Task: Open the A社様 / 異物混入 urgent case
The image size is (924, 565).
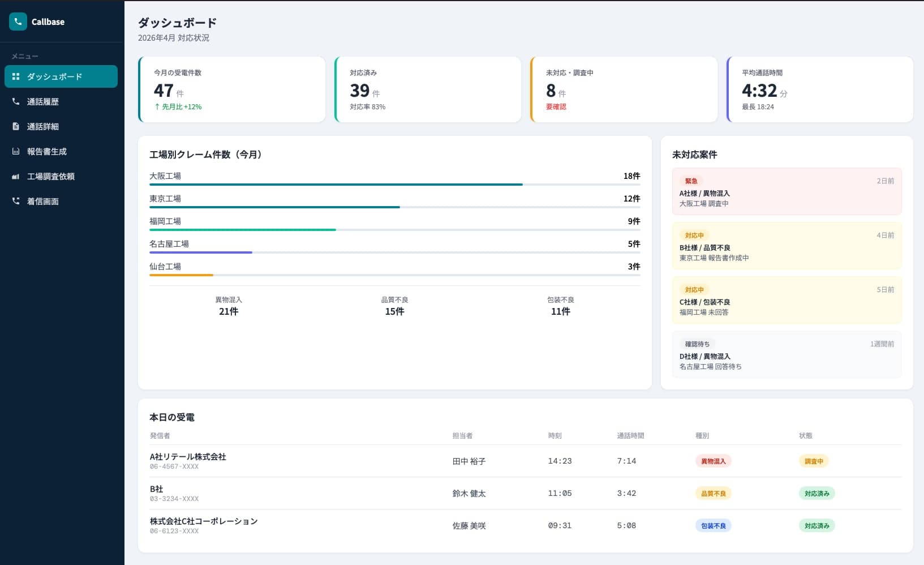Action: click(x=787, y=191)
